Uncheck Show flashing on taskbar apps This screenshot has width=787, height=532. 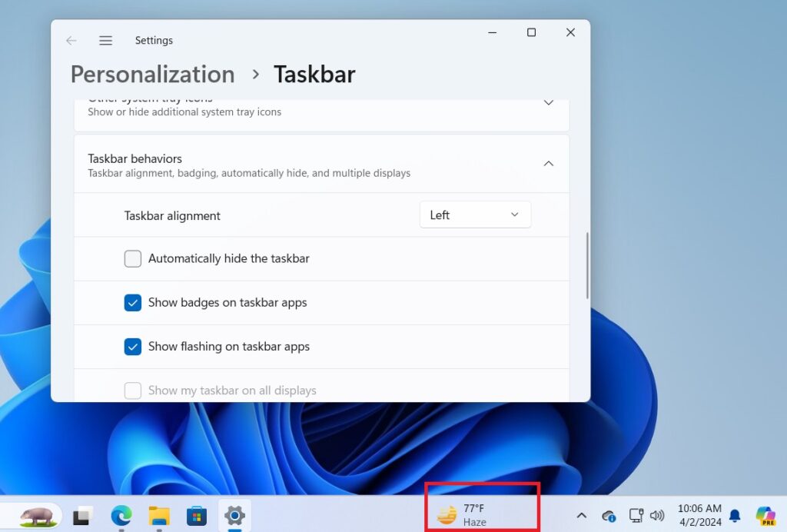[x=132, y=346]
